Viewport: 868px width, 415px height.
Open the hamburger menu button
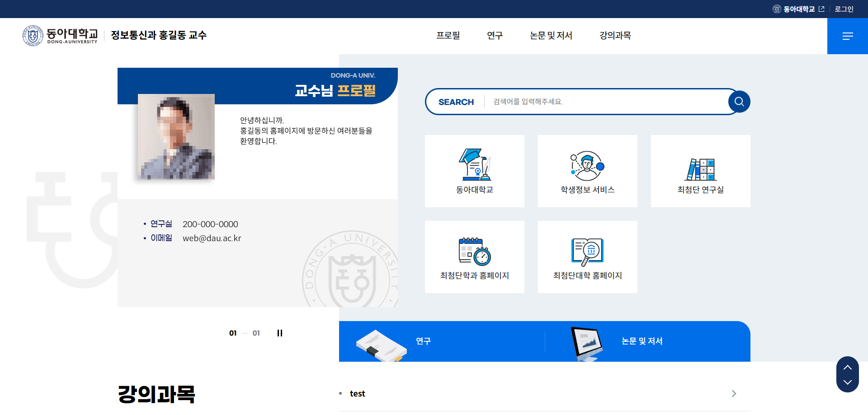(847, 36)
